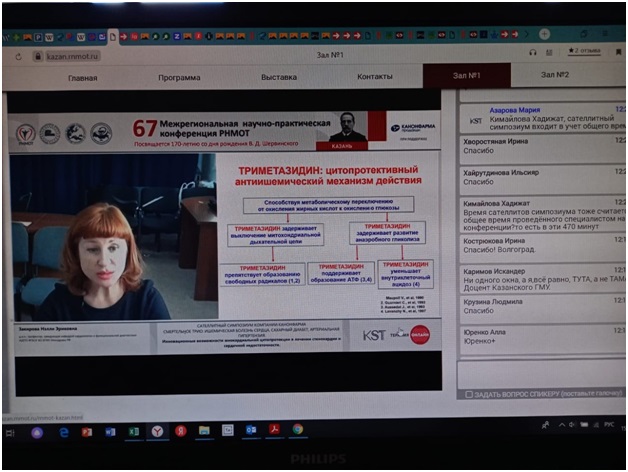Click the red ОНЛАЙН circle badge
This screenshot has height=472, width=628.
point(420,335)
